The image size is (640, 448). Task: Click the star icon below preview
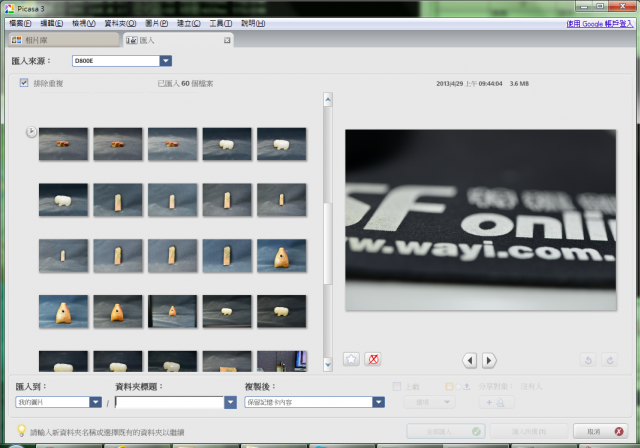[351, 359]
